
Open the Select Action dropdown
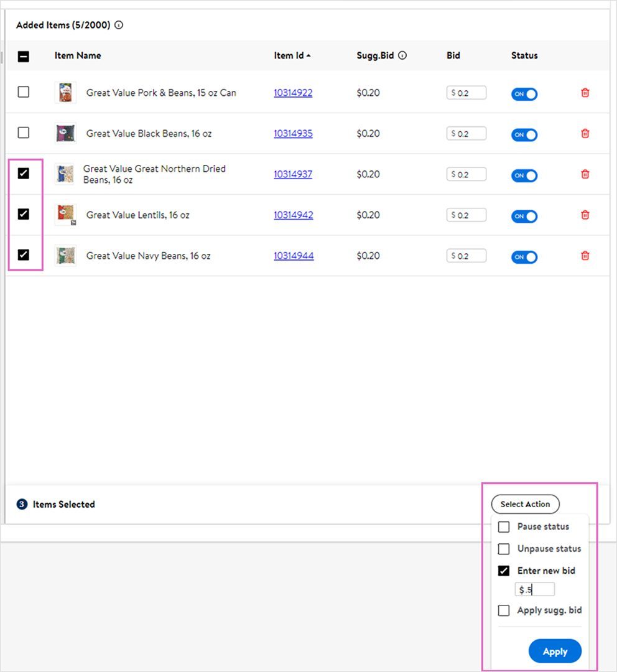click(525, 504)
